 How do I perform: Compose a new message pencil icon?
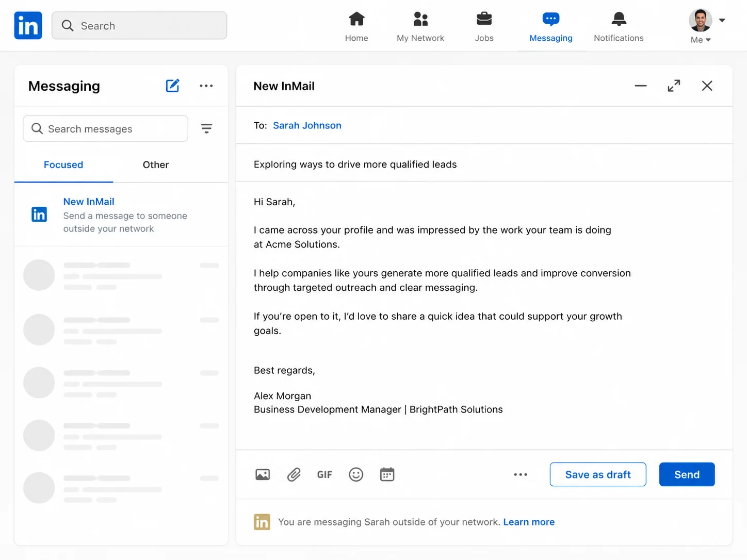click(173, 86)
